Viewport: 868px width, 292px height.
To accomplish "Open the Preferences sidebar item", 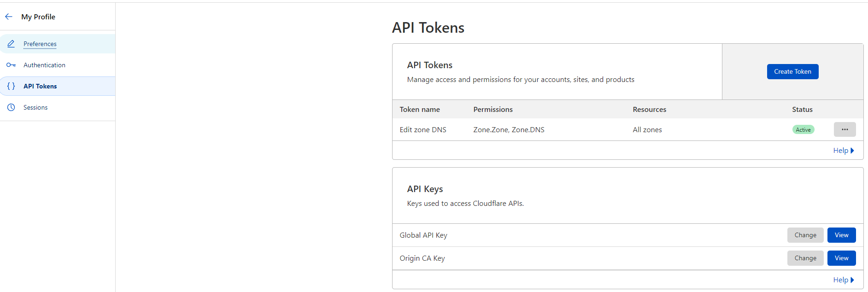I will 40,44.
